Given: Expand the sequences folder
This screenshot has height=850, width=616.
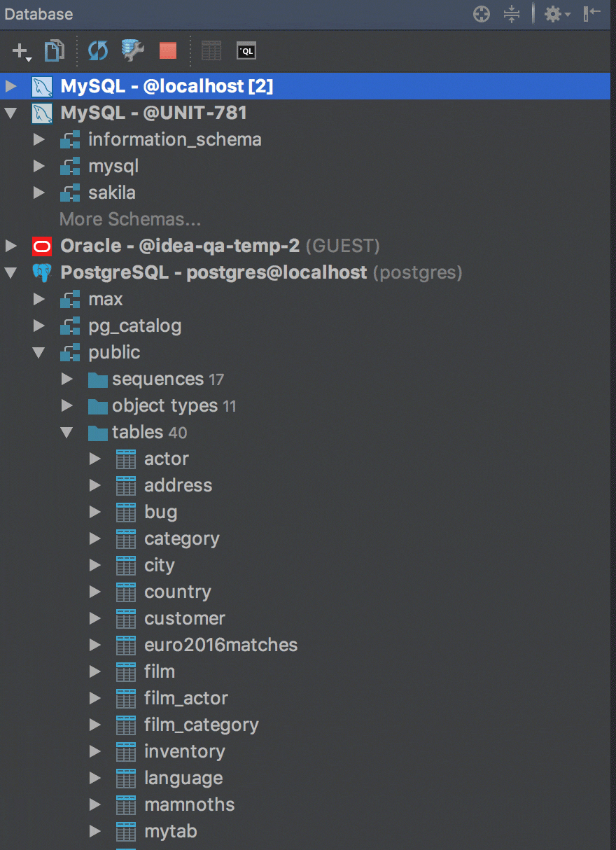Looking at the screenshot, I should coord(67,379).
